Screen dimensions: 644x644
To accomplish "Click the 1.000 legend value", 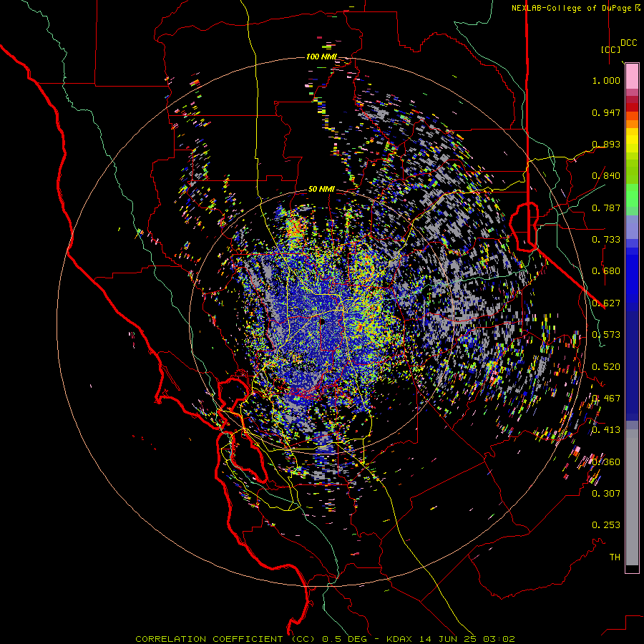I will (606, 80).
